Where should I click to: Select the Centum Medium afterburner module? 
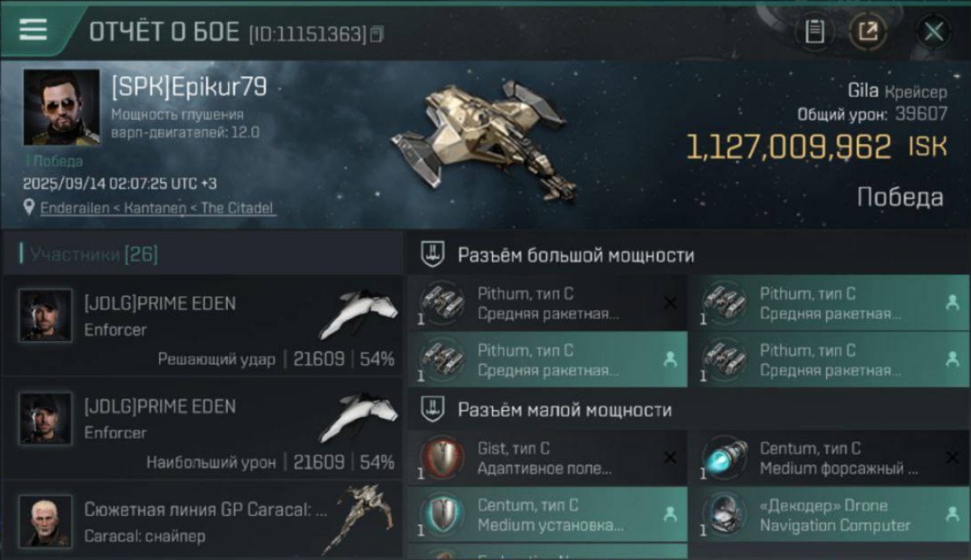pyautogui.click(x=829, y=458)
